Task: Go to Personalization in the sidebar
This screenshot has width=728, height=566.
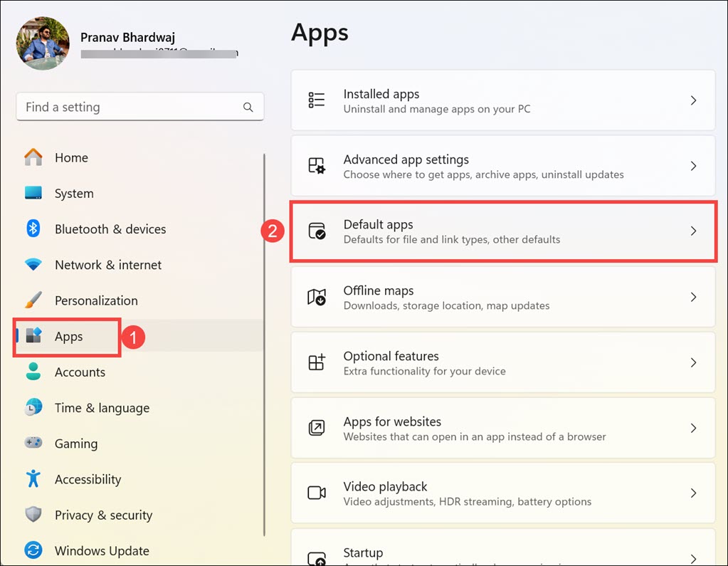Action: click(96, 300)
